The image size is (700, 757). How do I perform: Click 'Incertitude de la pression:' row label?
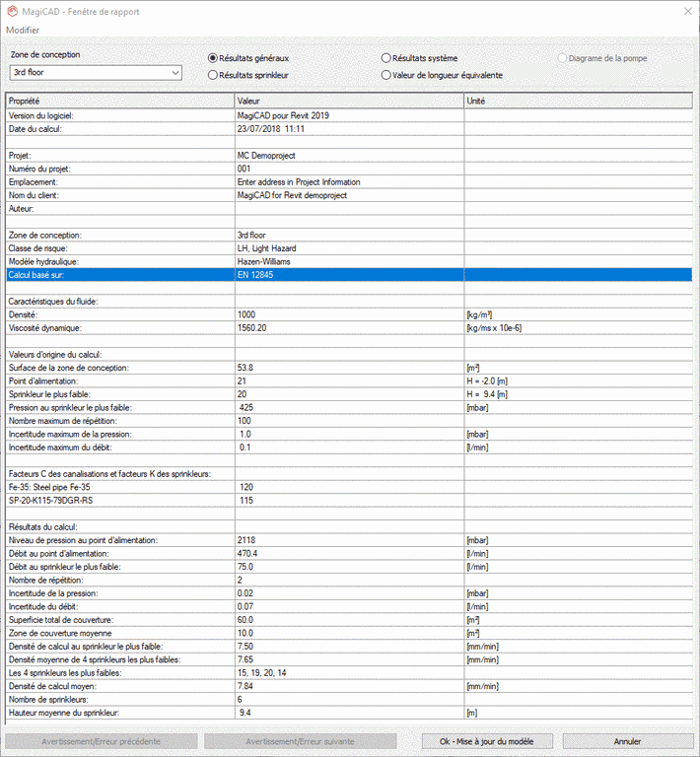(53, 593)
